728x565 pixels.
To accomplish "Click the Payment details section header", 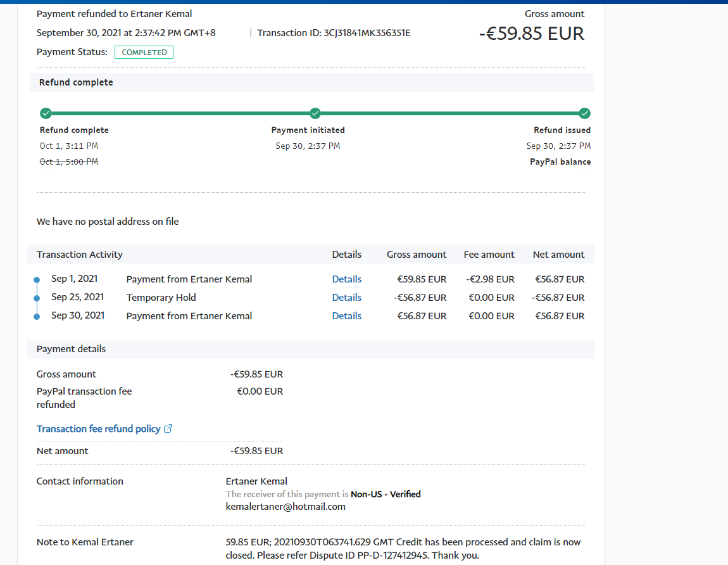I will click(x=71, y=349).
